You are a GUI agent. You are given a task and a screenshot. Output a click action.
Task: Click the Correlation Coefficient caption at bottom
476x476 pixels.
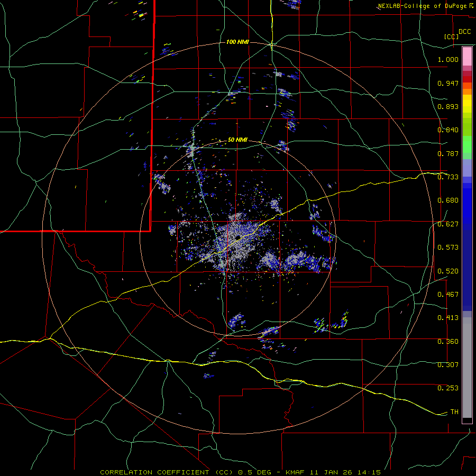pos(240,472)
